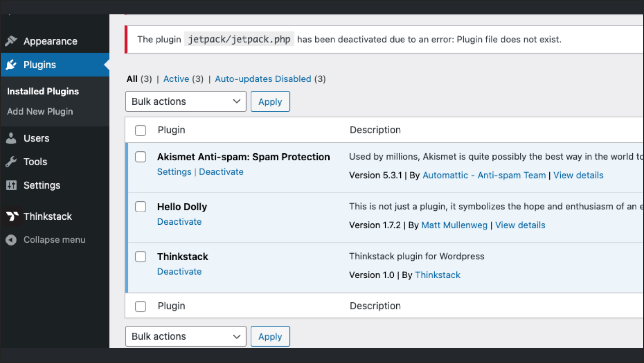Toggle checkbox for Akismet Anti-spam plugin
Screen dimensions: 644x363
click(x=141, y=157)
